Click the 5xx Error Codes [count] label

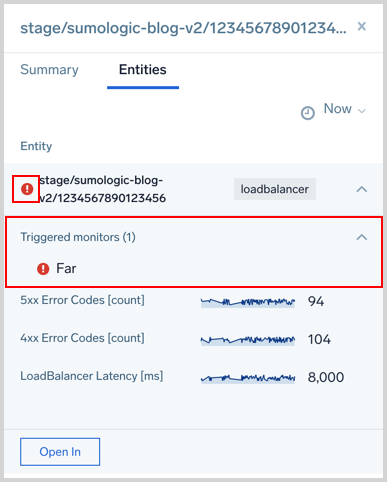click(x=82, y=300)
